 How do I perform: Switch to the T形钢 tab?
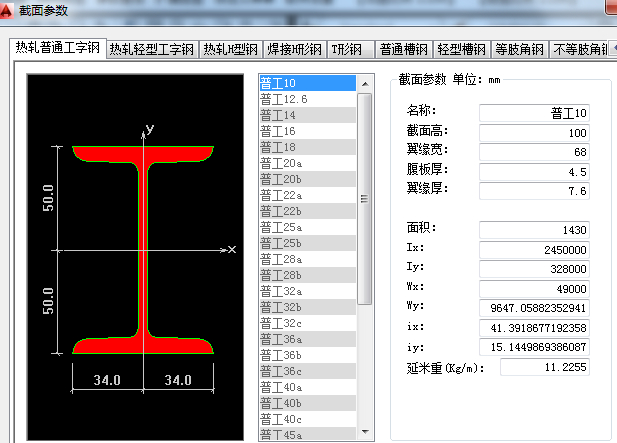click(350, 50)
